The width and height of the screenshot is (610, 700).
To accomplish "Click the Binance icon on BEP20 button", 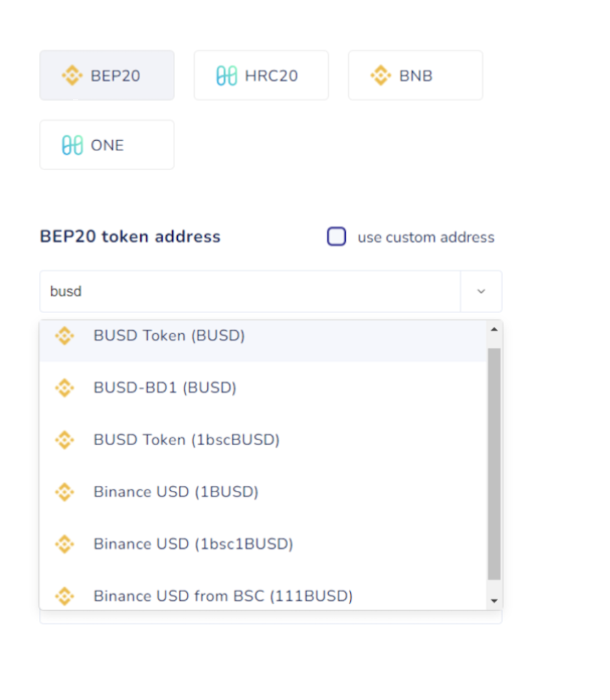I will (72, 75).
